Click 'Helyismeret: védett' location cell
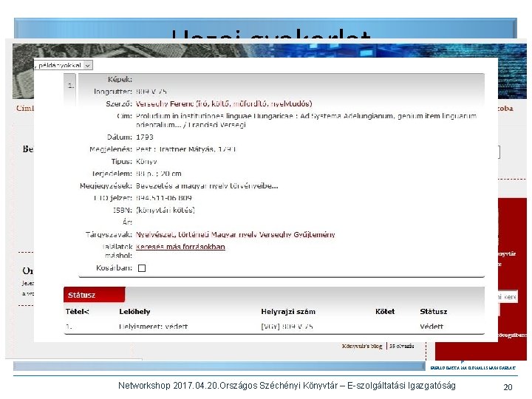The width and height of the screenshot is (532, 399). 154,327
